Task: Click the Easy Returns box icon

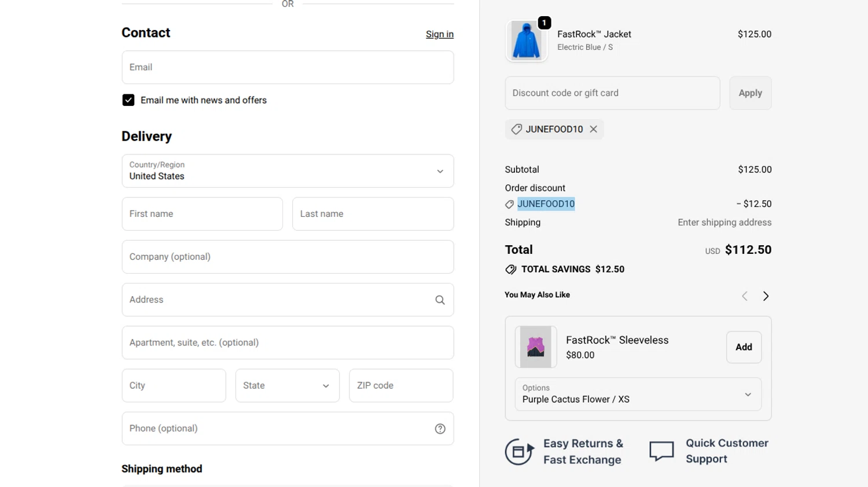Action: [520, 452]
